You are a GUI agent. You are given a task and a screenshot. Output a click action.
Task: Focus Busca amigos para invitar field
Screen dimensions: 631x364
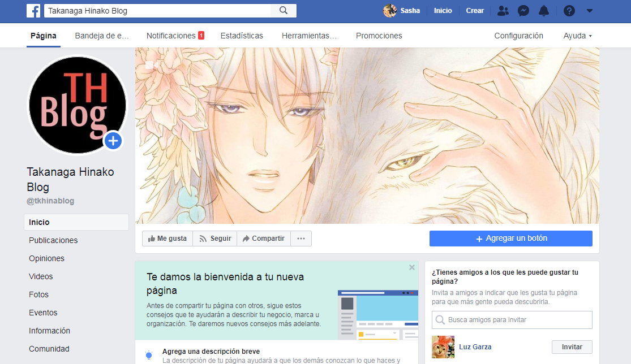pyautogui.click(x=512, y=320)
